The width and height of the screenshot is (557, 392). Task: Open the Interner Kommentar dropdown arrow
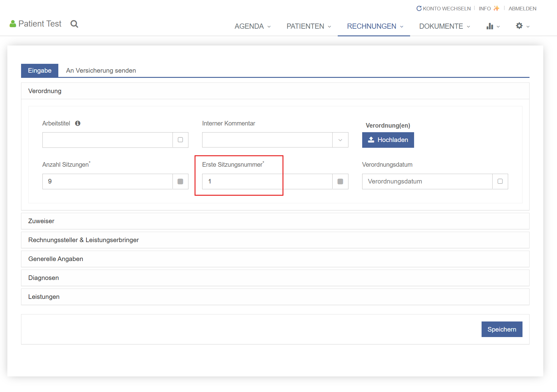[340, 140]
